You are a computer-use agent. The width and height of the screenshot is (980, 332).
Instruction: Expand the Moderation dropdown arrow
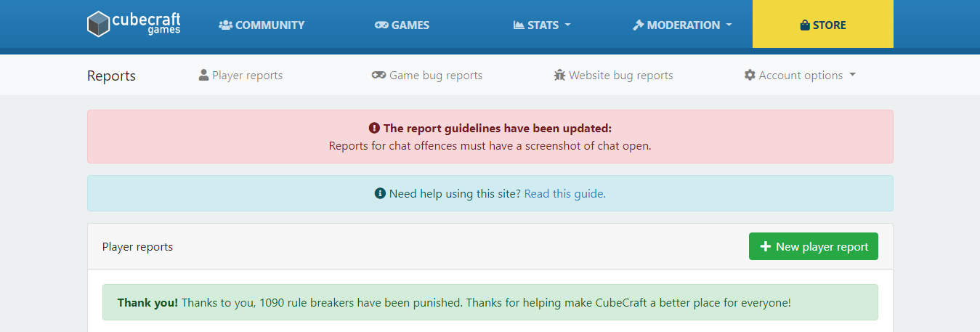729,25
